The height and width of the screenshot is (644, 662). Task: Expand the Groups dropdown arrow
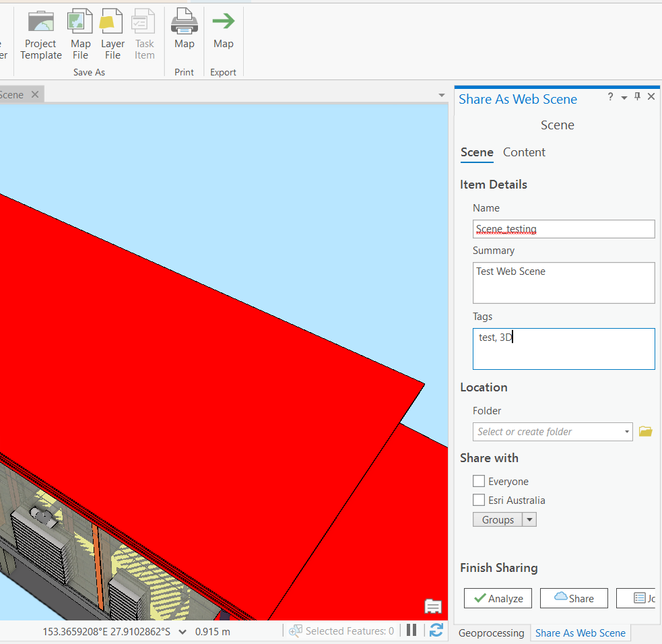[x=529, y=519]
